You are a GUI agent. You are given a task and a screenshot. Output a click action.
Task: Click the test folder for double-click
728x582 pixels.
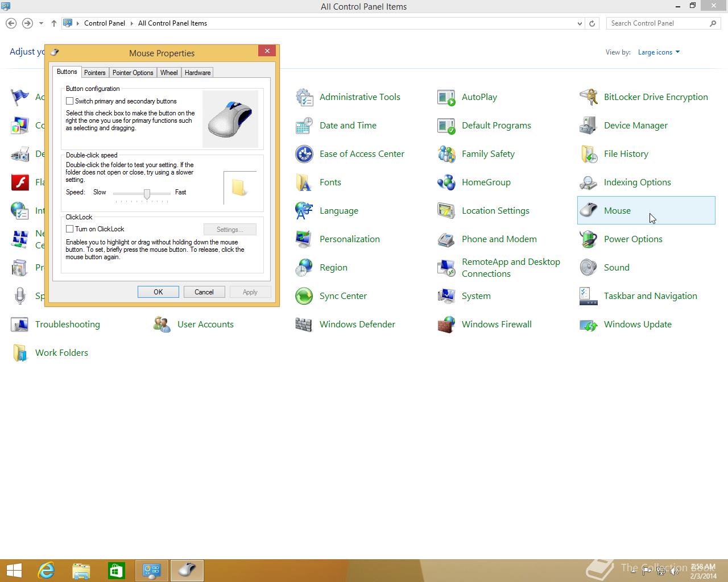click(239, 188)
